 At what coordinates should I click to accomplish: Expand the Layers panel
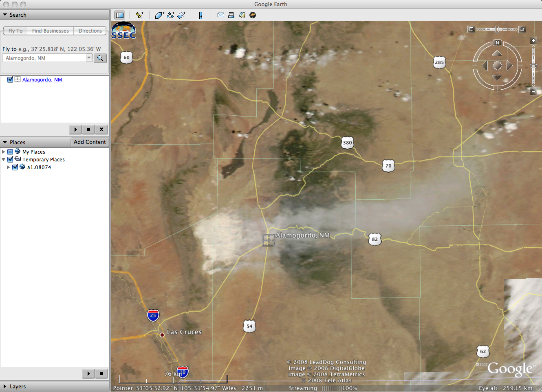[x=5, y=386]
